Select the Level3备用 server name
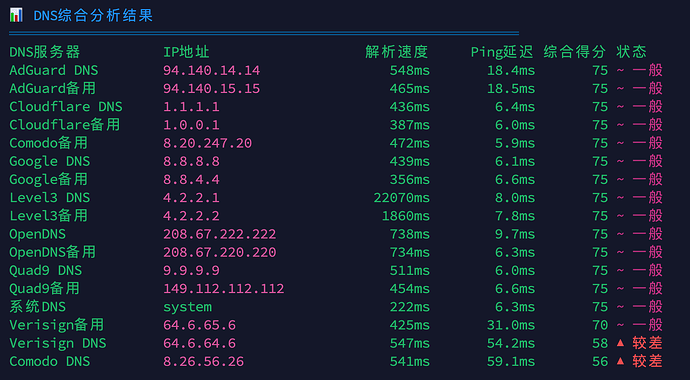The image size is (690, 380). [48, 216]
